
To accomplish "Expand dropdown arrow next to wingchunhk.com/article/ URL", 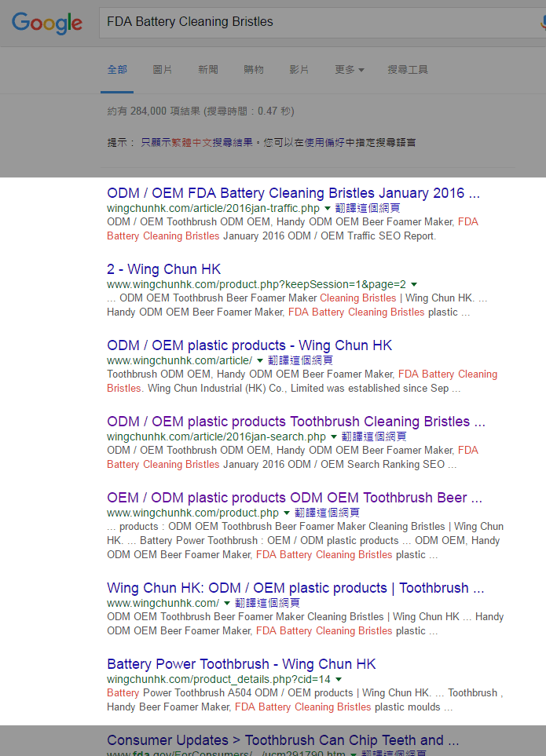I will pos(260,360).
